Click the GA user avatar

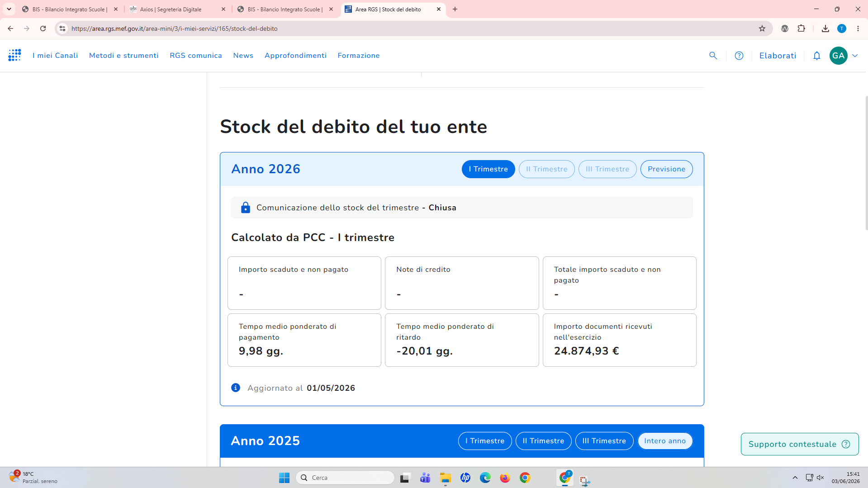coord(838,56)
